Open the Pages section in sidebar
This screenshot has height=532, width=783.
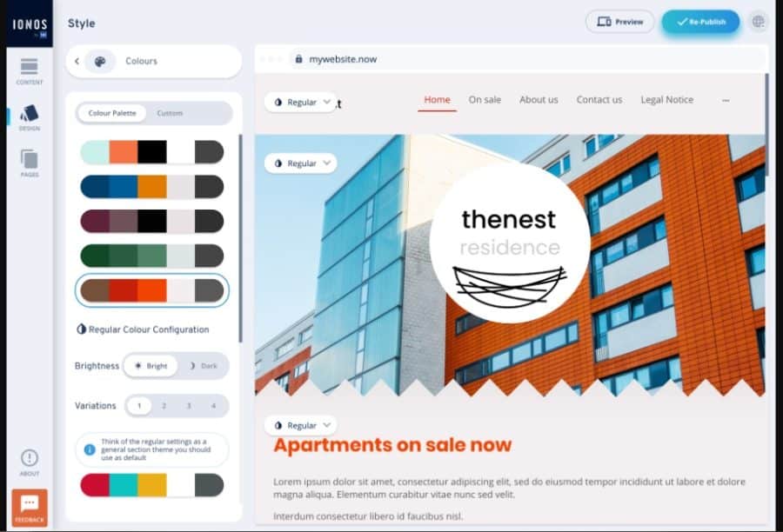pyautogui.click(x=29, y=163)
